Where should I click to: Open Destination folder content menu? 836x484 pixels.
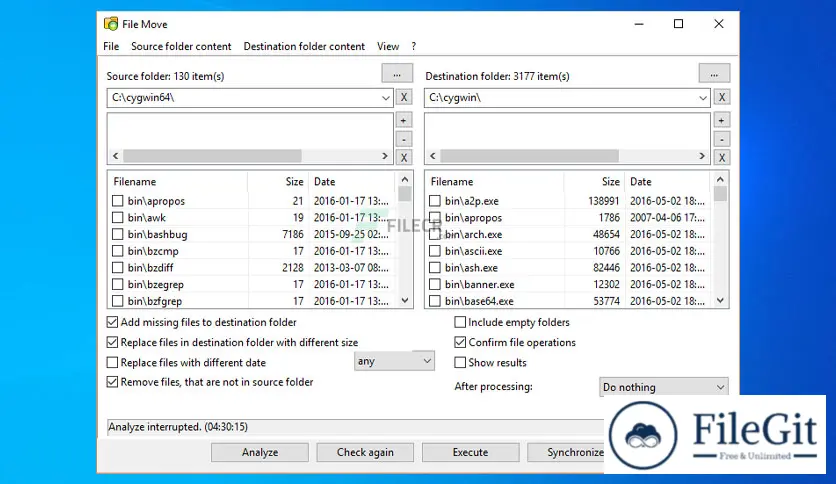pyautogui.click(x=304, y=46)
